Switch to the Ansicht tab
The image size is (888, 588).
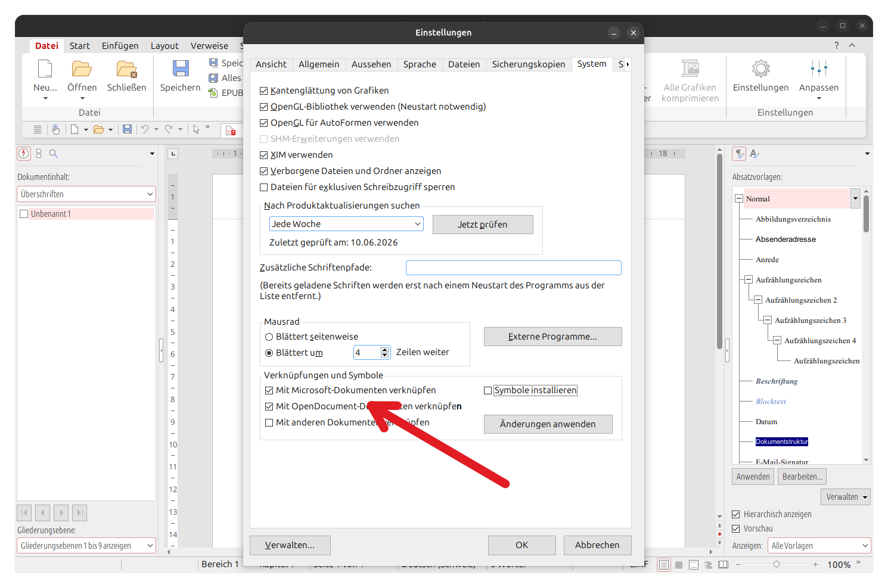click(271, 64)
